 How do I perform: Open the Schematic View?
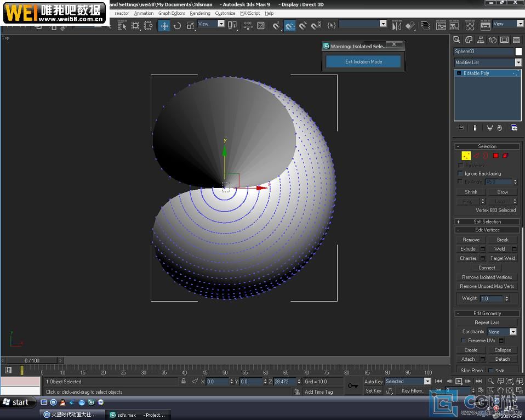pos(454,26)
